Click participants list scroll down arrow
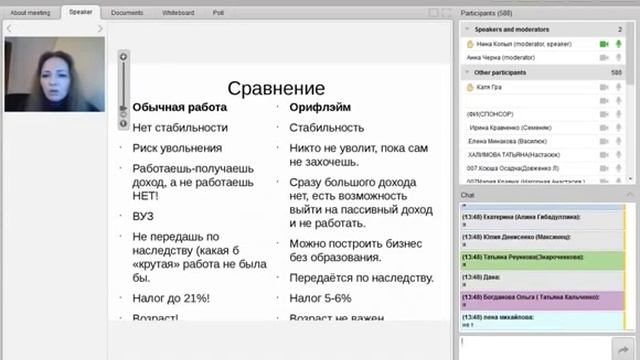Viewport: 640px width, 360px height. click(631, 179)
